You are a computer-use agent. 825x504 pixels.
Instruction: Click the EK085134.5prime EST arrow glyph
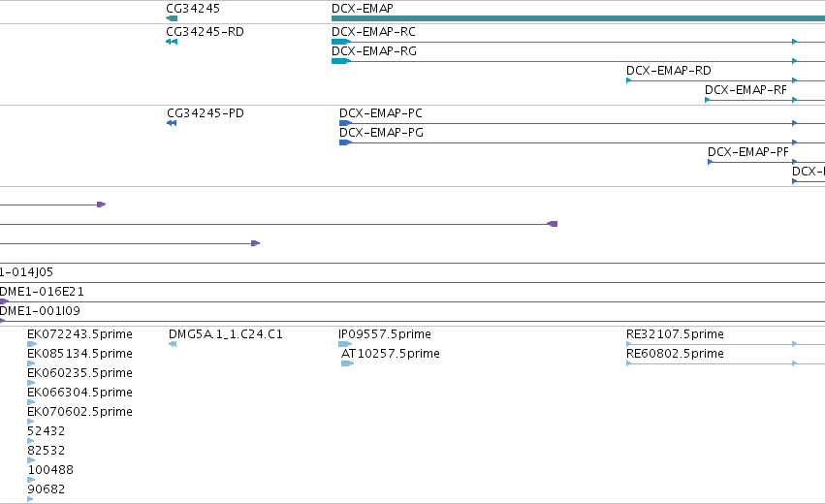(31, 363)
